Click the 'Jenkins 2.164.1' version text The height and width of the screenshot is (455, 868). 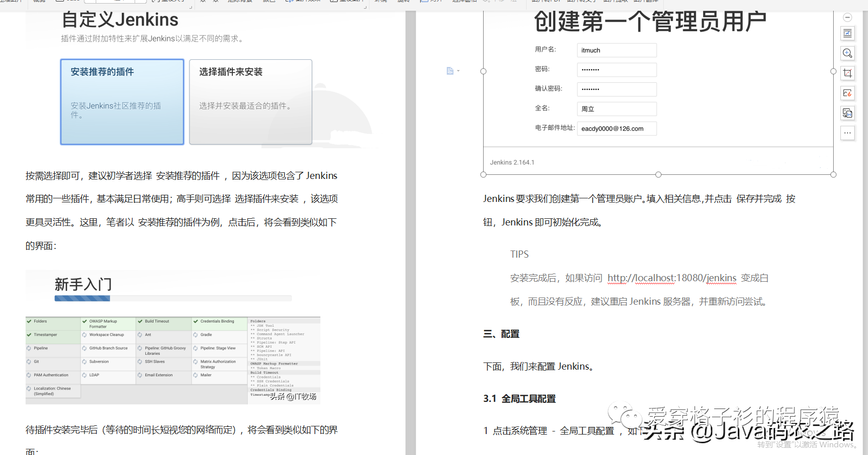[x=512, y=163]
